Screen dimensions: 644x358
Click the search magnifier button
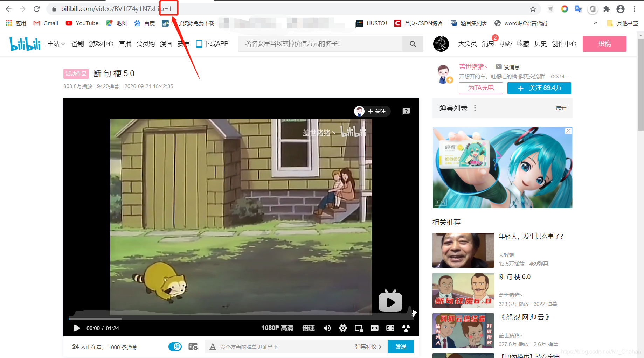pyautogui.click(x=413, y=44)
